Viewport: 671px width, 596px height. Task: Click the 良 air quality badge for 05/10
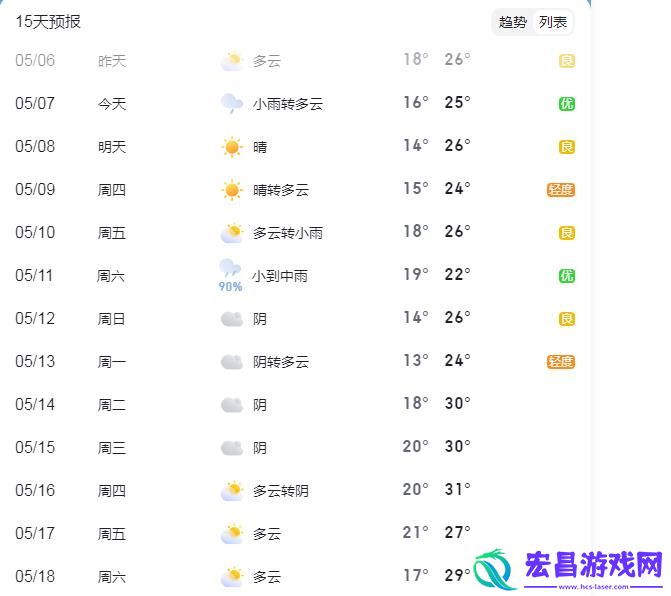pyautogui.click(x=567, y=233)
